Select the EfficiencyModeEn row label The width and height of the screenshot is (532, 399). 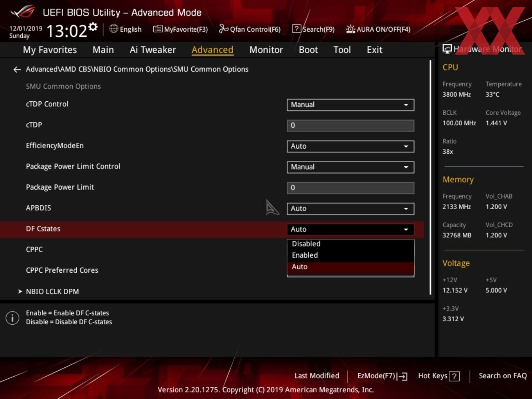(55, 146)
